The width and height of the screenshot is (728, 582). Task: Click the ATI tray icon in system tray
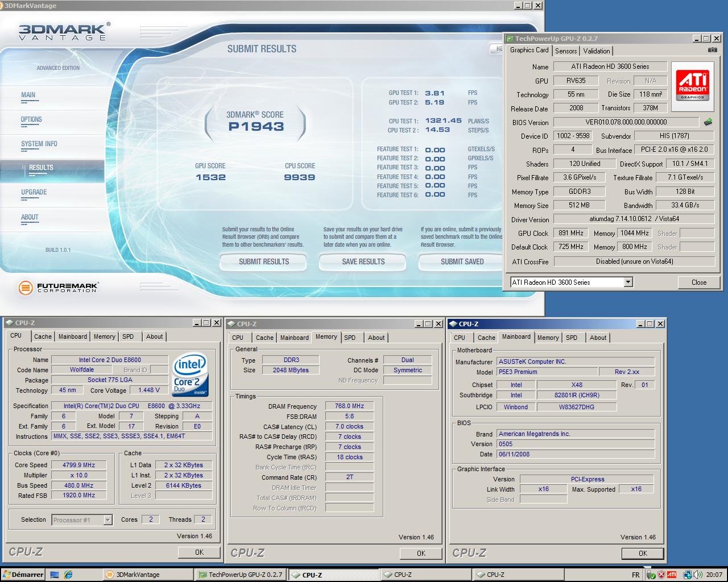(x=672, y=575)
